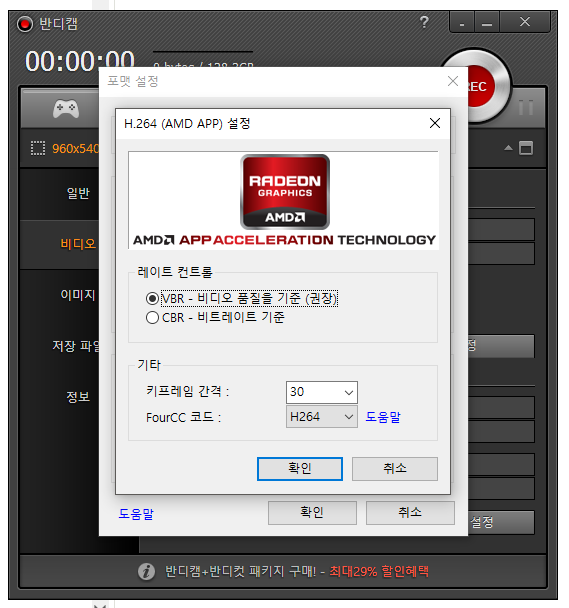Screen dimensions: 569x608
Task: Open the 일반 settings tab
Action: coord(78,193)
